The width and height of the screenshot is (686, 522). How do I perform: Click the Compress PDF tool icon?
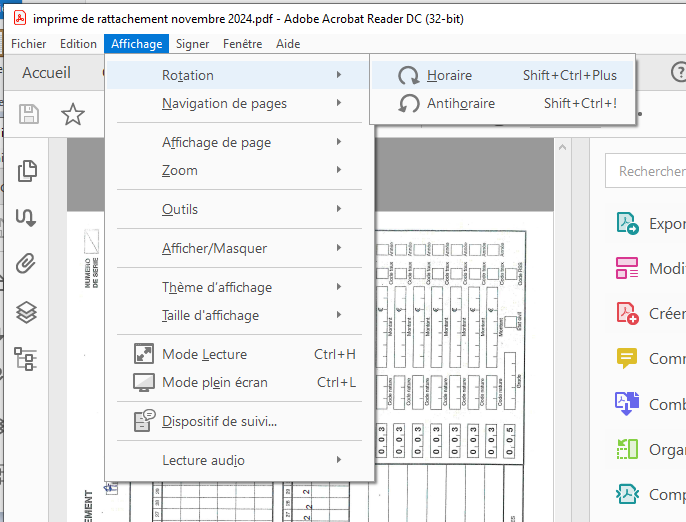[627, 494]
